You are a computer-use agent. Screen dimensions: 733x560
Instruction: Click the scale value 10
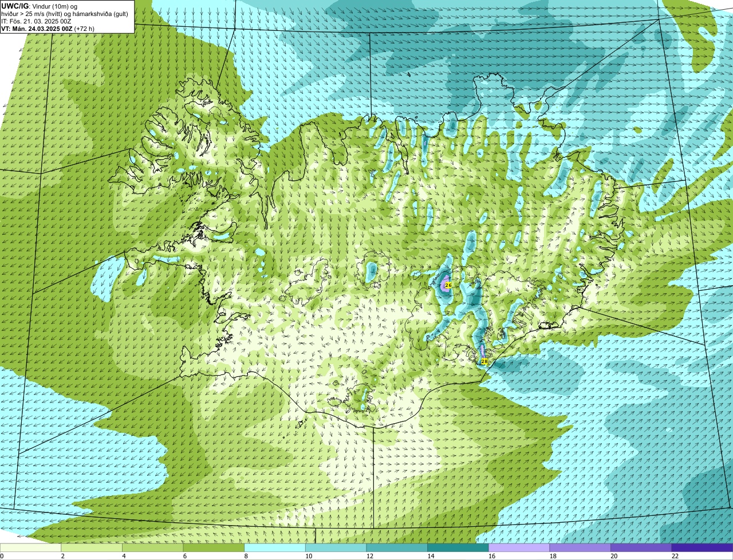[x=308, y=556]
